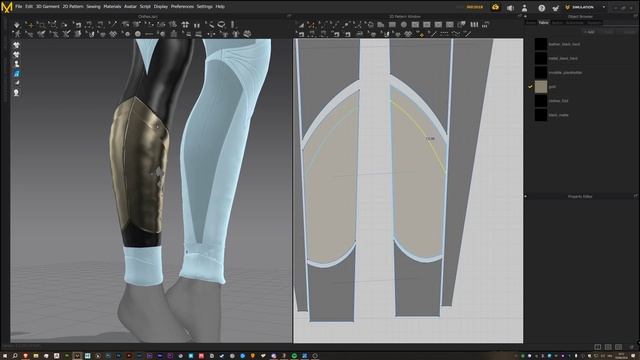Select the black_matte fabric swatch
This screenshot has width=640, height=360.
(541, 115)
